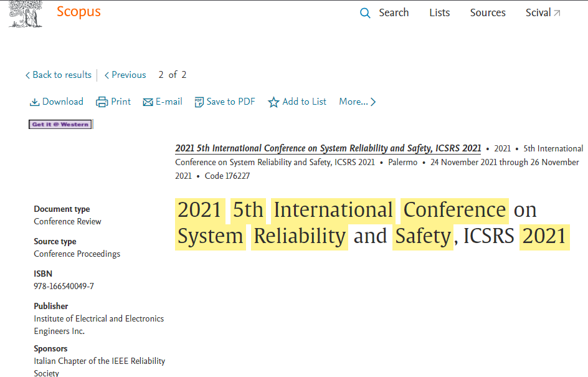Click the Source type label
Viewport: 588px width, 377px height.
(x=55, y=242)
